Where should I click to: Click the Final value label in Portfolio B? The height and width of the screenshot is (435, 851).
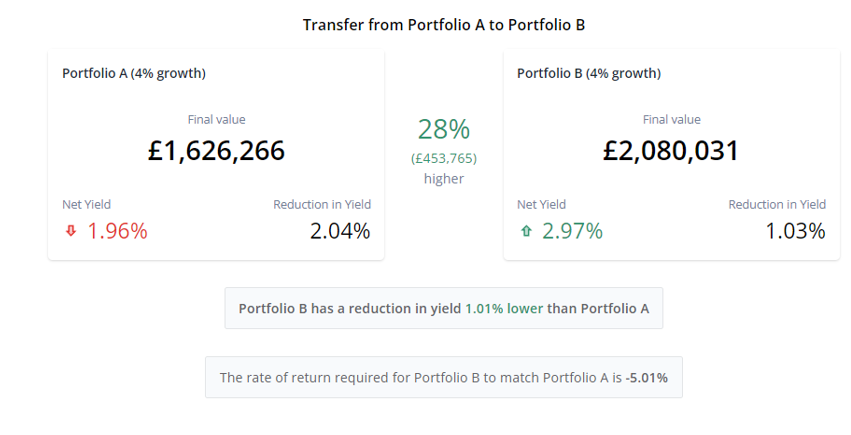click(671, 119)
